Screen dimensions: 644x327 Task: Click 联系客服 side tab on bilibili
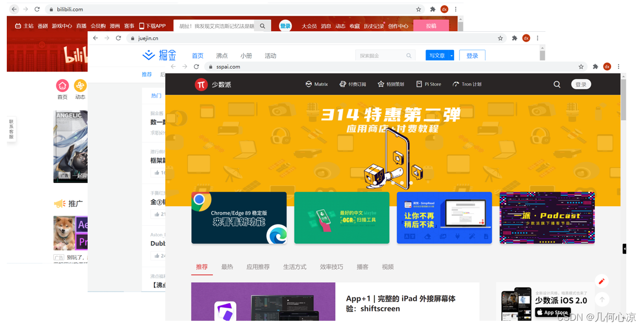[11, 129]
